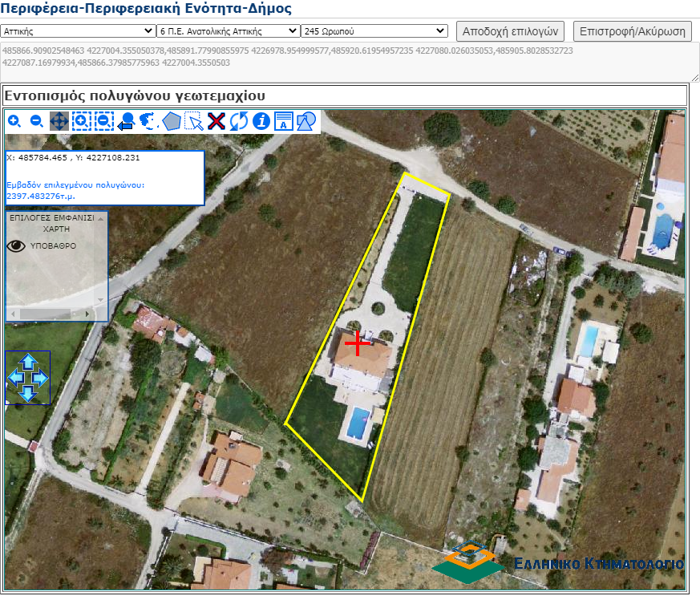This screenshot has height=596, width=700.
Task: Click the zoom in magnifier tool
Action: pos(14,121)
